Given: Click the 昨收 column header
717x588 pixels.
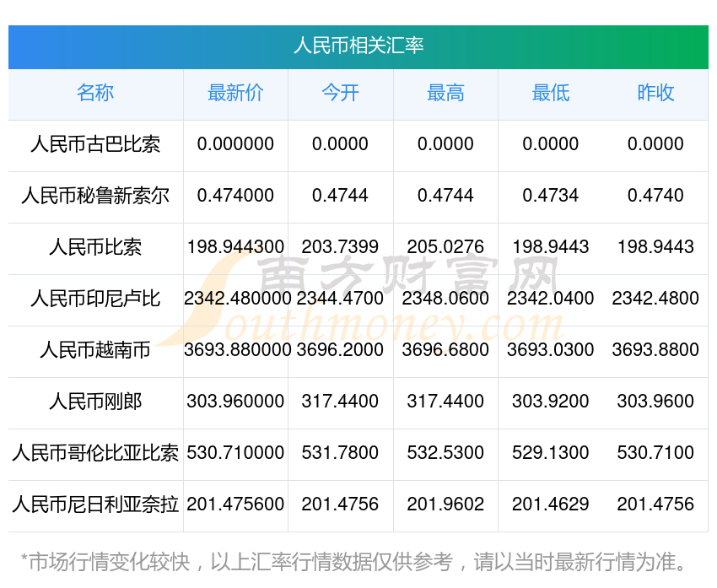Looking at the screenshot, I should click(x=655, y=94).
